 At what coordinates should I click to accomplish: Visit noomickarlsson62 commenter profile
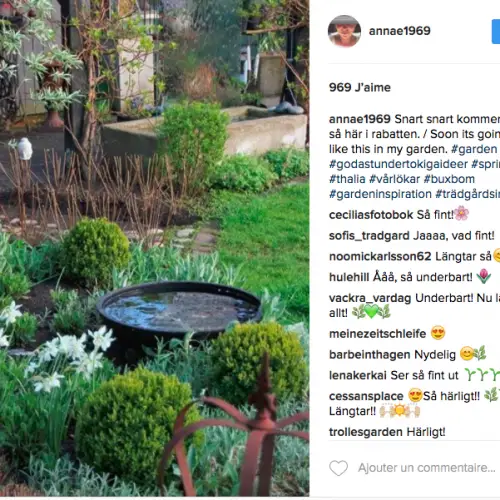380,256
